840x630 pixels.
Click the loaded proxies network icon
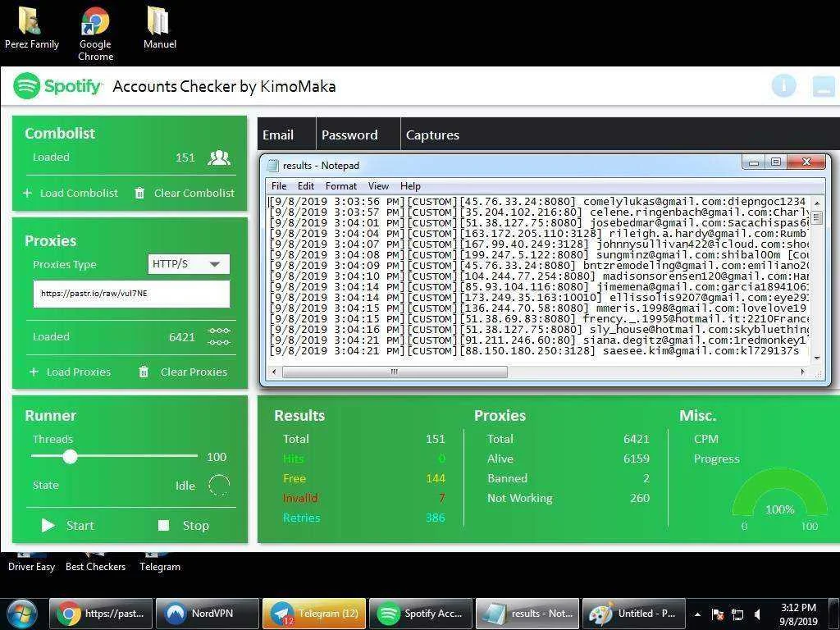pos(219,336)
